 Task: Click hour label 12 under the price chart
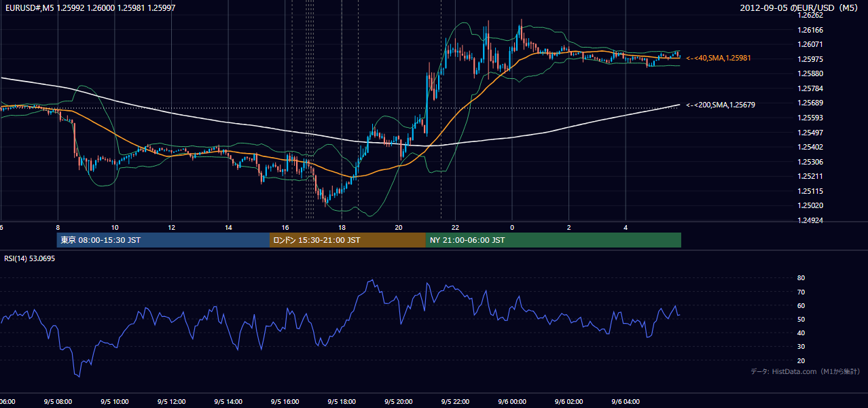pos(172,227)
